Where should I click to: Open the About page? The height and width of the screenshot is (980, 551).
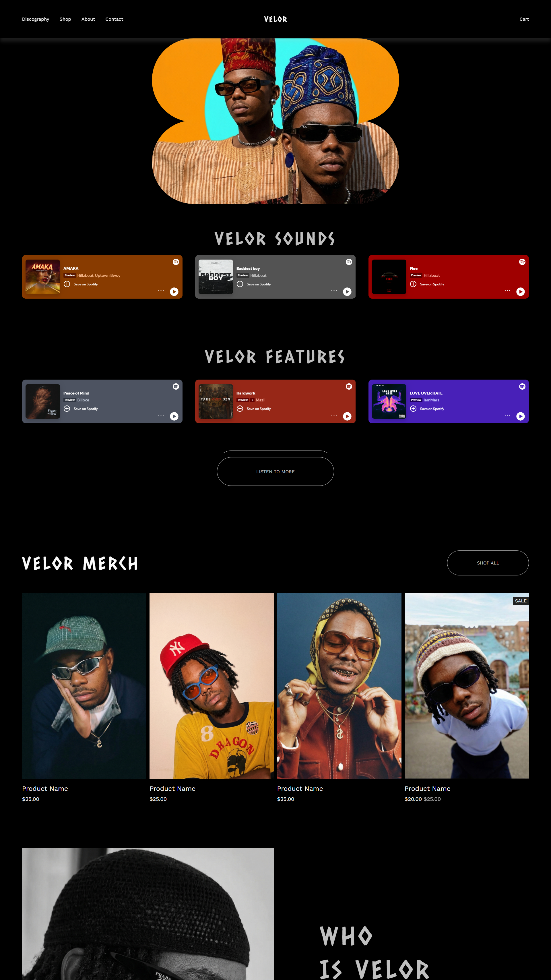[x=88, y=19]
